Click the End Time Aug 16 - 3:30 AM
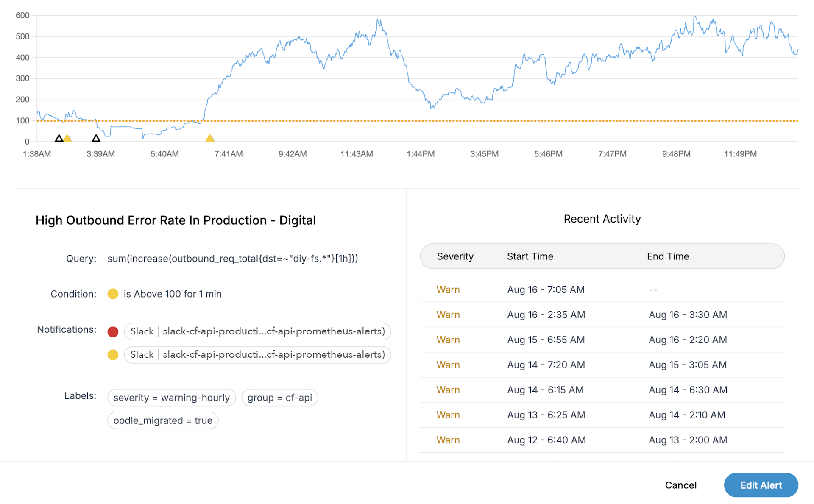 [688, 315]
